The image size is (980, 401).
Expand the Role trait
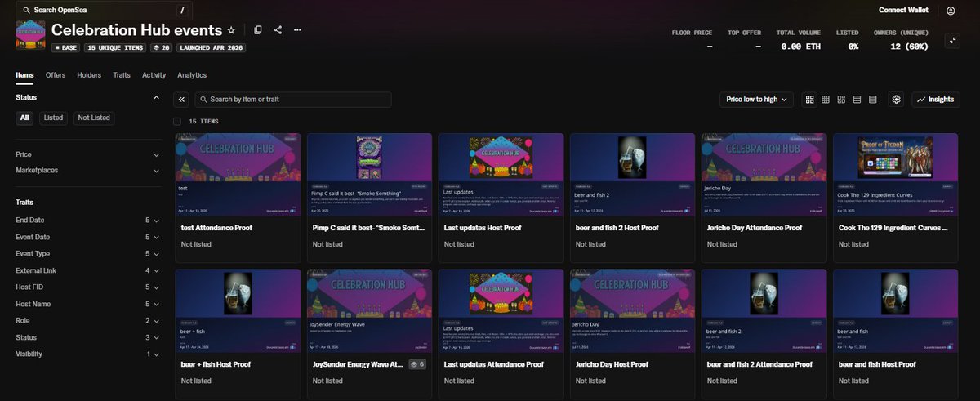coord(88,321)
